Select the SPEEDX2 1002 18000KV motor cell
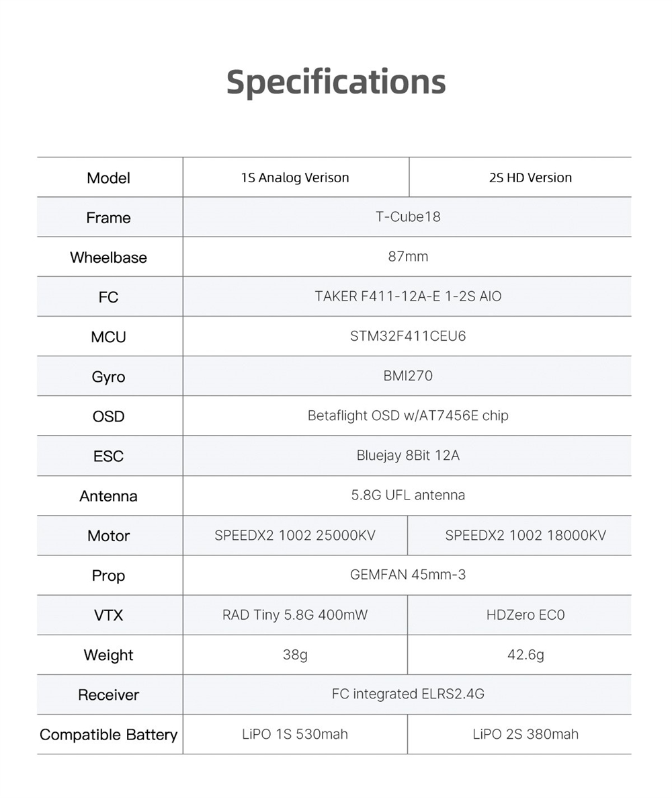Screen dimensions: 672x798 pos(526,535)
